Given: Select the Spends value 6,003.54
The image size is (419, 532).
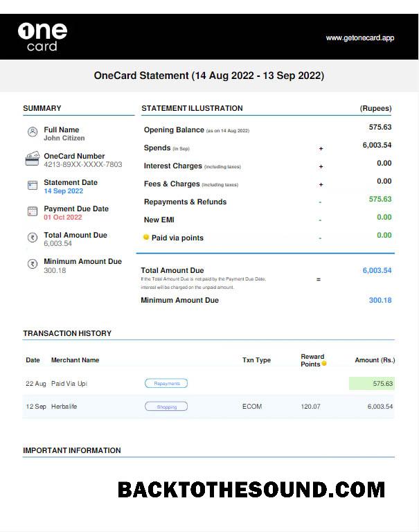Looking at the screenshot, I should pos(377,145).
